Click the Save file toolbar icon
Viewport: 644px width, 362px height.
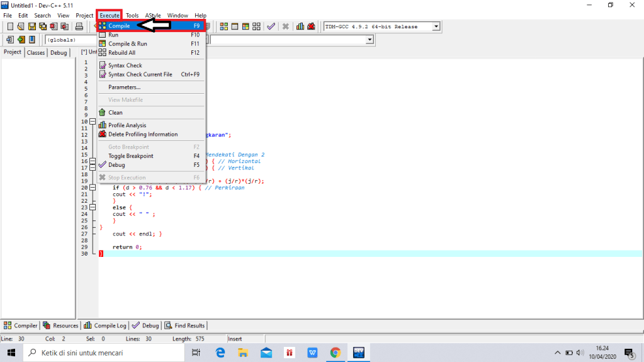(32, 26)
